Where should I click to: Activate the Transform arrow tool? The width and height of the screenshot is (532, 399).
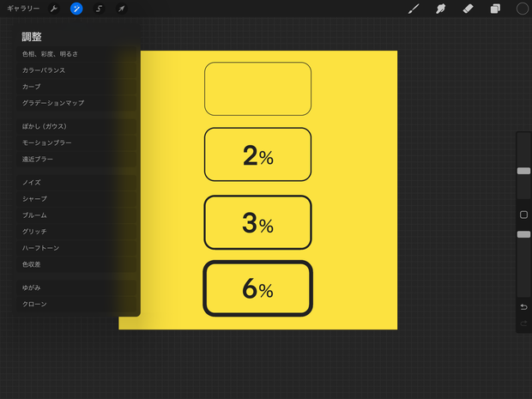coord(122,9)
